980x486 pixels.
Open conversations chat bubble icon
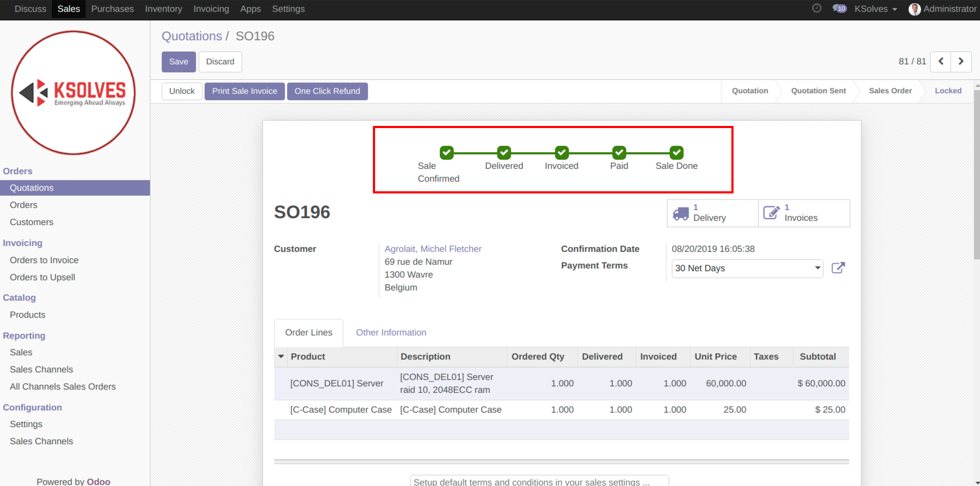(839, 9)
